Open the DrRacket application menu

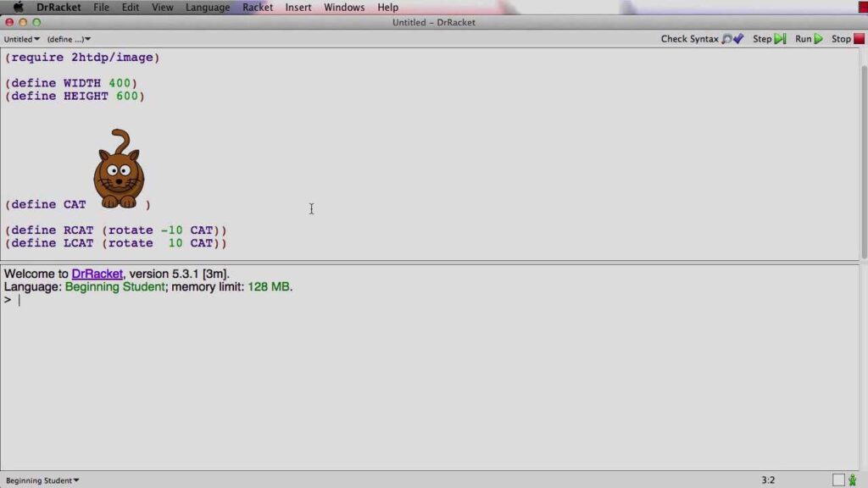pos(58,7)
